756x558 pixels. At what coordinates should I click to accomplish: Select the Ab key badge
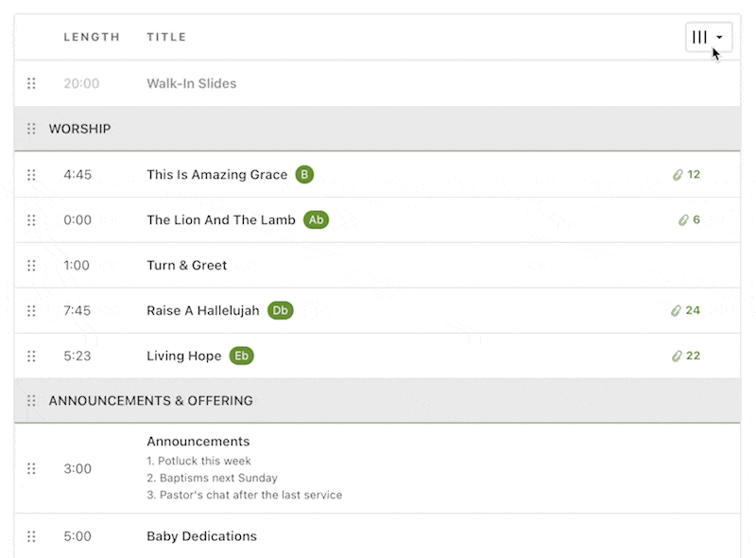(316, 220)
